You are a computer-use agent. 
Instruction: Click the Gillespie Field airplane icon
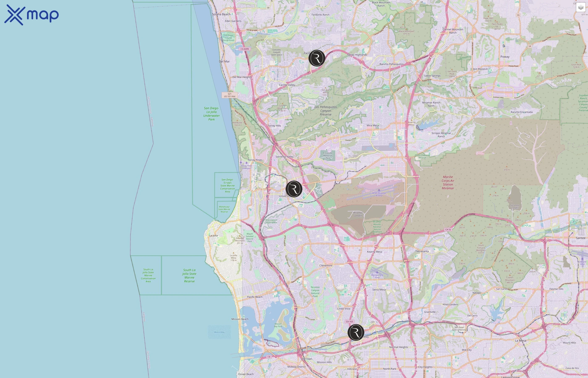click(582, 259)
